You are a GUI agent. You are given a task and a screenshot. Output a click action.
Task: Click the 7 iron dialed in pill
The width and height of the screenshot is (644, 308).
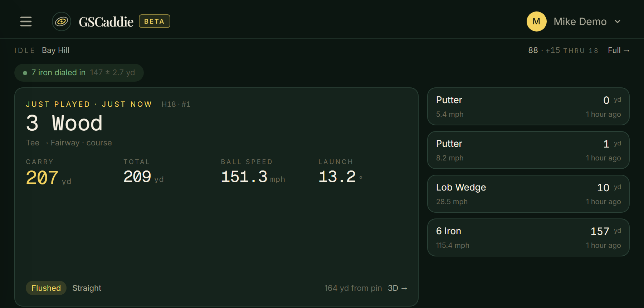coord(79,73)
